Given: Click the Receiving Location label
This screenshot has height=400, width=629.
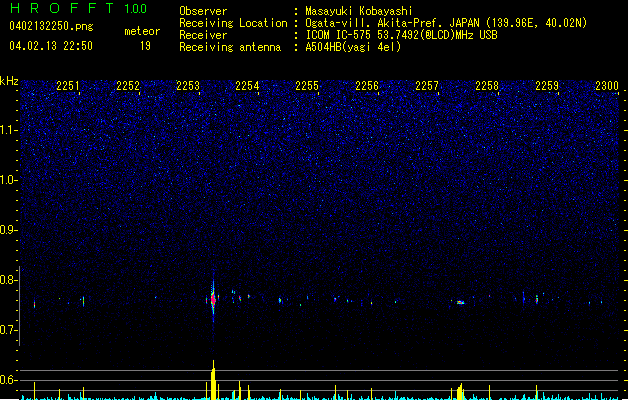Looking at the screenshot, I should [x=233, y=23].
